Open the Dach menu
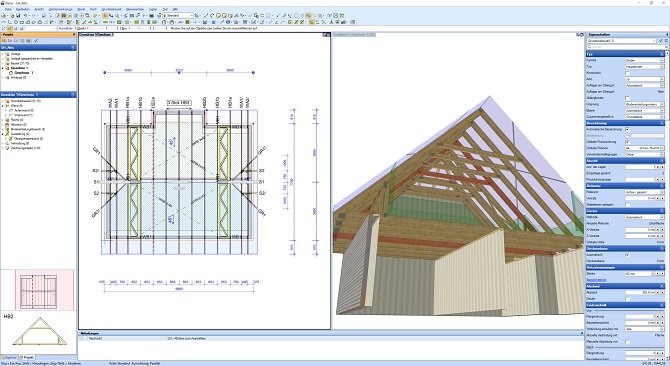Image resolution: width=670 pixels, height=366 pixels. coord(93,9)
